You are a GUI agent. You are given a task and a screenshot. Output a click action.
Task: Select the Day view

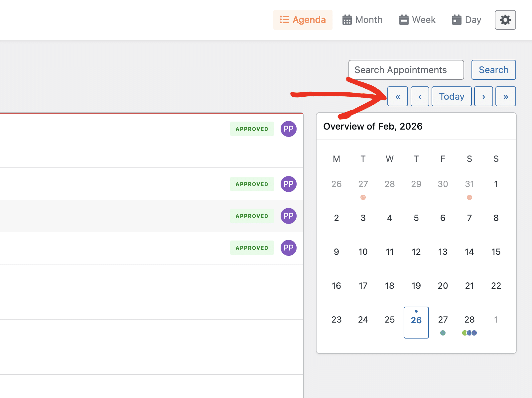pos(466,20)
